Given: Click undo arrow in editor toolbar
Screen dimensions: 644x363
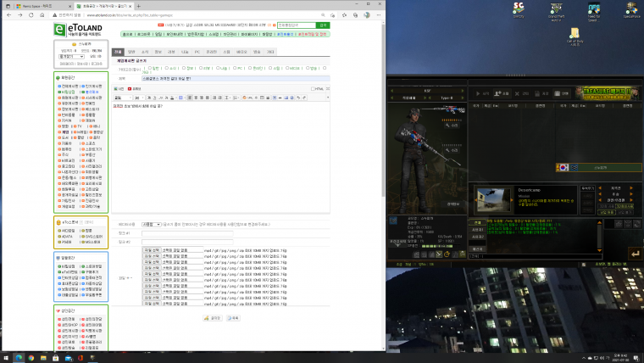Looking at the screenshot, I should (298, 98).
